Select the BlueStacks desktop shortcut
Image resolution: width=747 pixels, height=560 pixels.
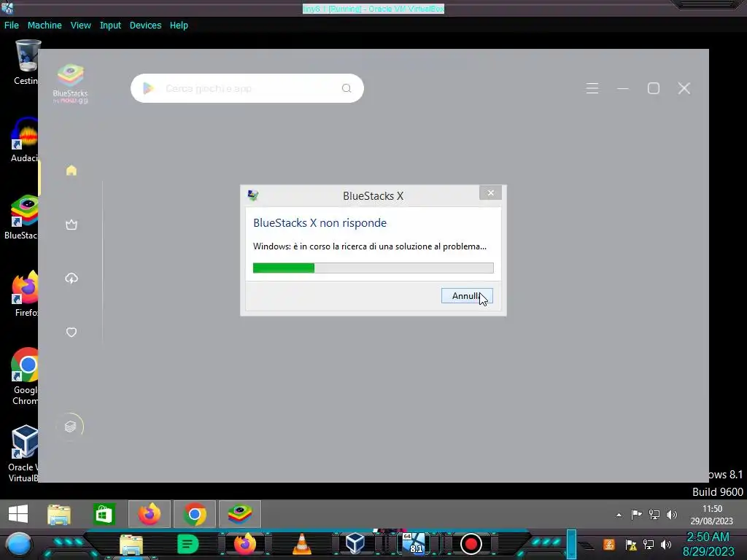pos(22,217)
